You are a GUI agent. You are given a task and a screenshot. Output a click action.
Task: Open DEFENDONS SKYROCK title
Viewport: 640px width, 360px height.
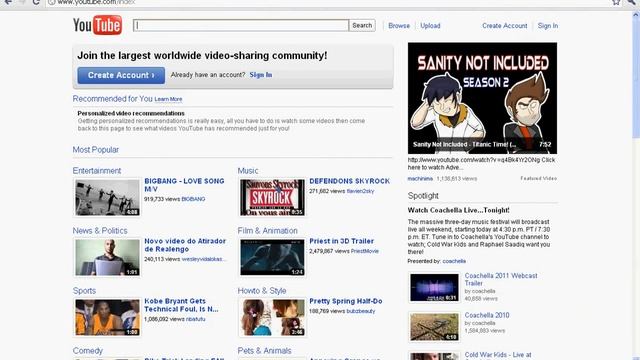(x=350, y=181)
